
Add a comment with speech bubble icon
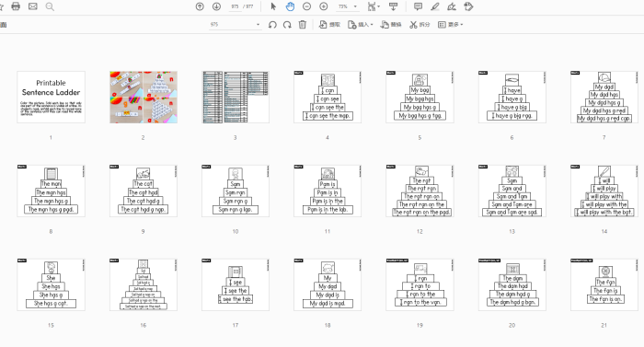coord(418,6)
